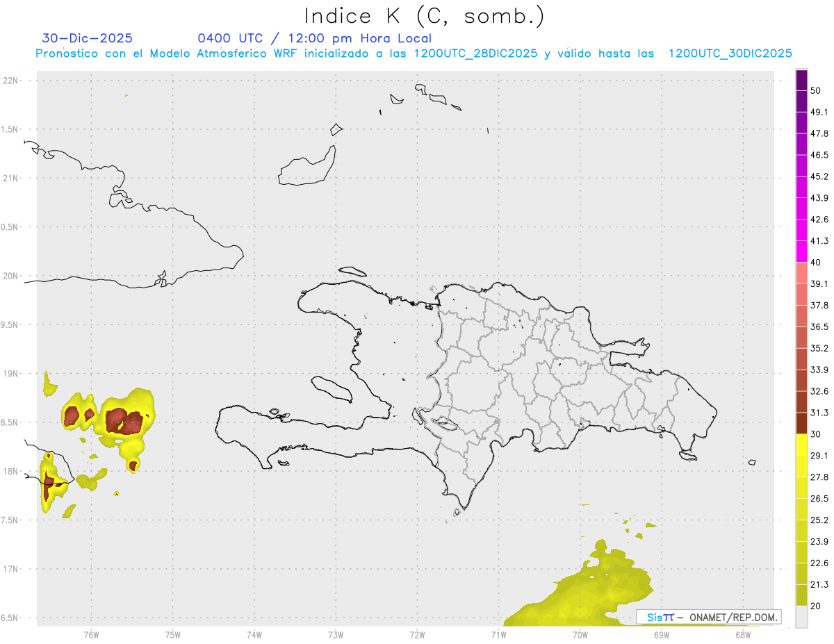Click longitude label "68W"
This screenshot has width=834, height=644.
pos(743,635)
